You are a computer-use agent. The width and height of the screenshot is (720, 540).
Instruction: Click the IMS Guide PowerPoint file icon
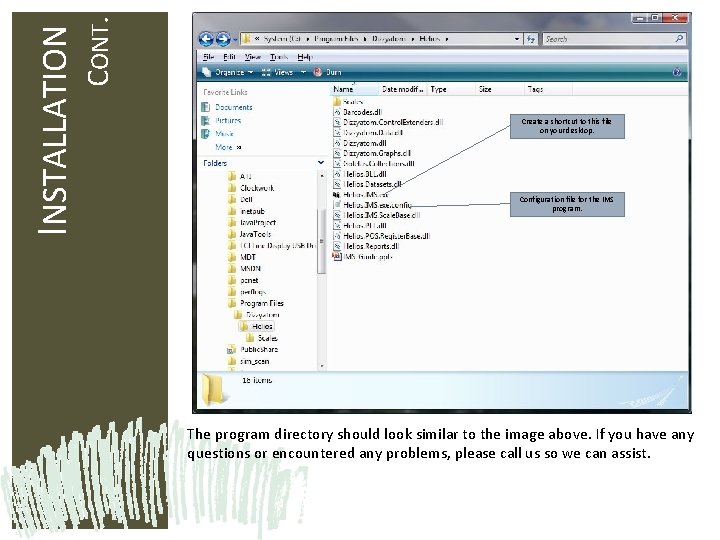337,257
